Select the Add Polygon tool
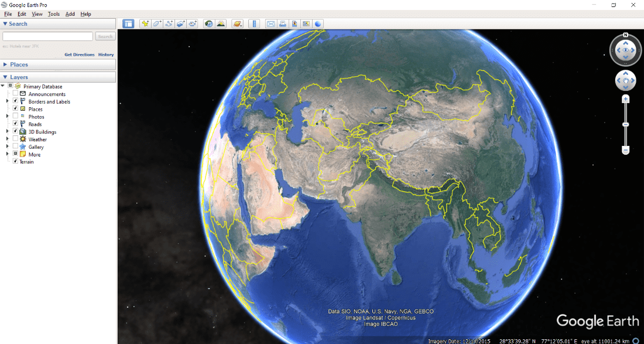644x344 pixels. [x=157, y=24]
